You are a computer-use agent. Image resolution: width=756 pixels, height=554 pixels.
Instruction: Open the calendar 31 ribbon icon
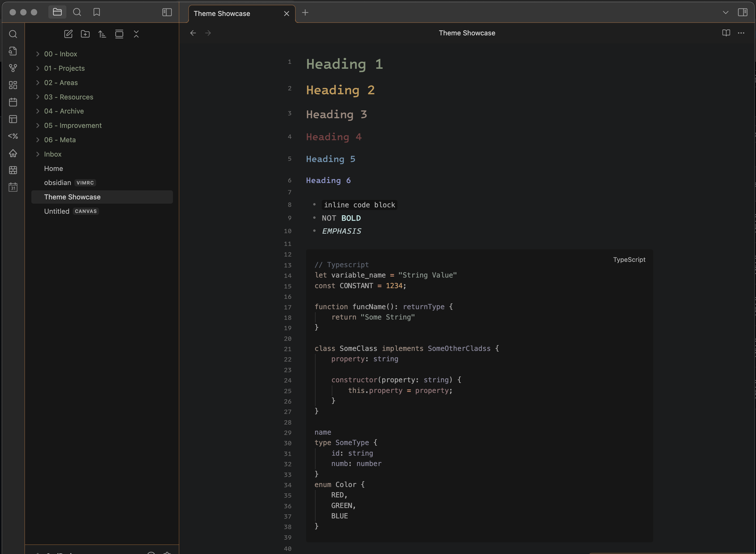point(13,187)
